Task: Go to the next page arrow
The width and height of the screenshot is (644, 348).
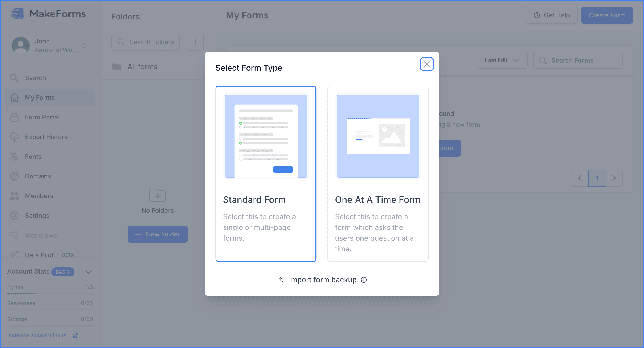Action: [x=614, y=178]
